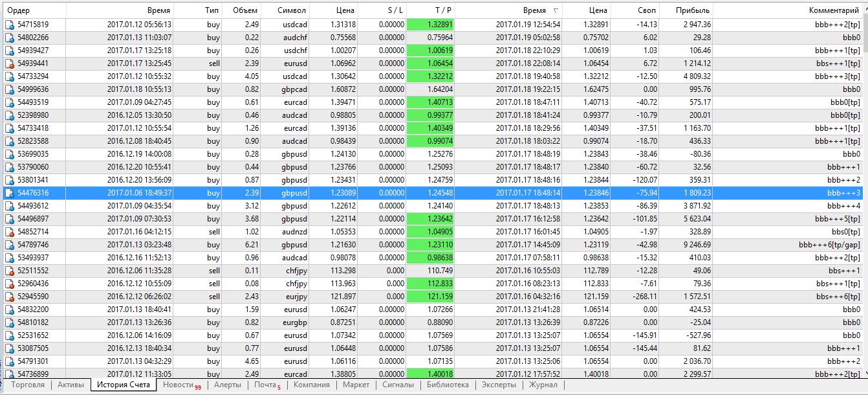Viewport: 868px width, 395px height.
Task: Click the order icon for 54810182
Action: [x=9, y=322]
